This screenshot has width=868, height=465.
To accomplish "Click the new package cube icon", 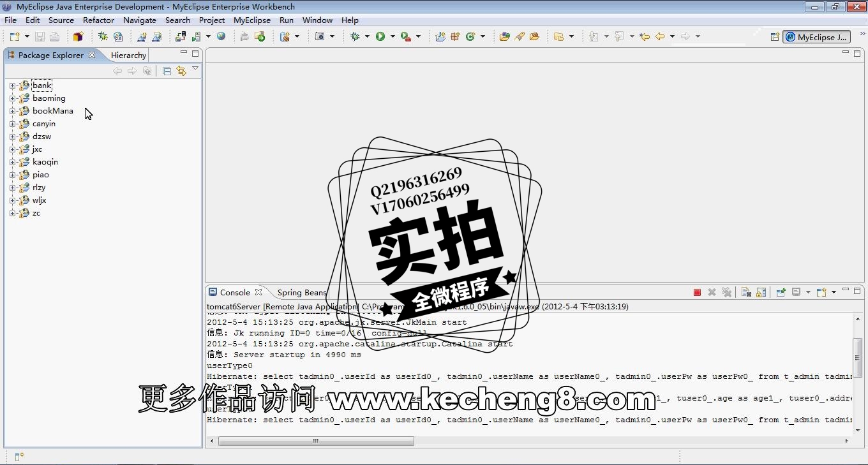I will [x=78, y=36].
